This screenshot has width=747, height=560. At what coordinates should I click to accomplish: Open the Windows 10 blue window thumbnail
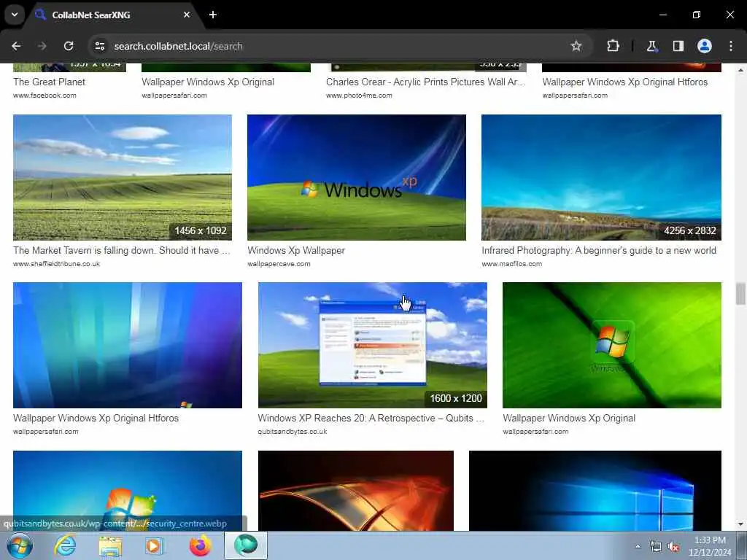595,491
